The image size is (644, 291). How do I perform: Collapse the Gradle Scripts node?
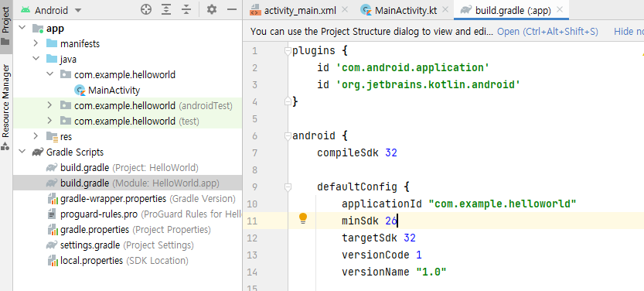22,152
